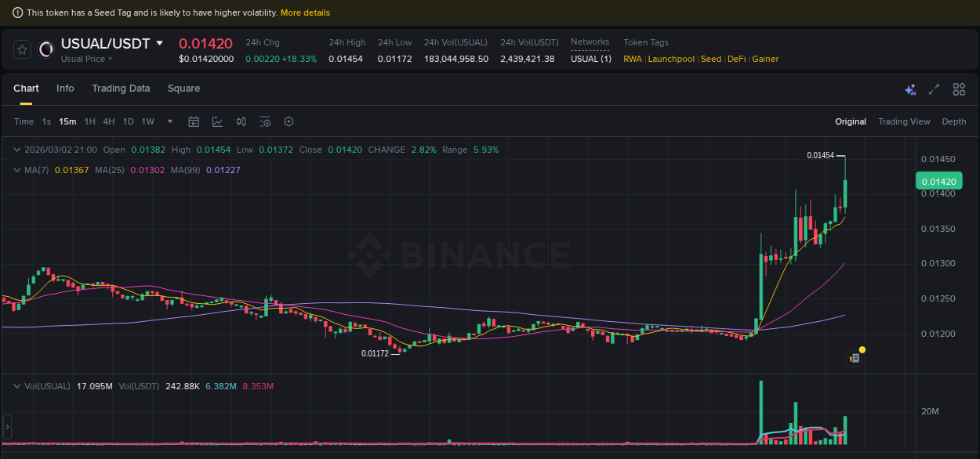The image size is (980, 459).
Task: Toggle the favorite star for USUAL/USDT
Action: [21, 49]
